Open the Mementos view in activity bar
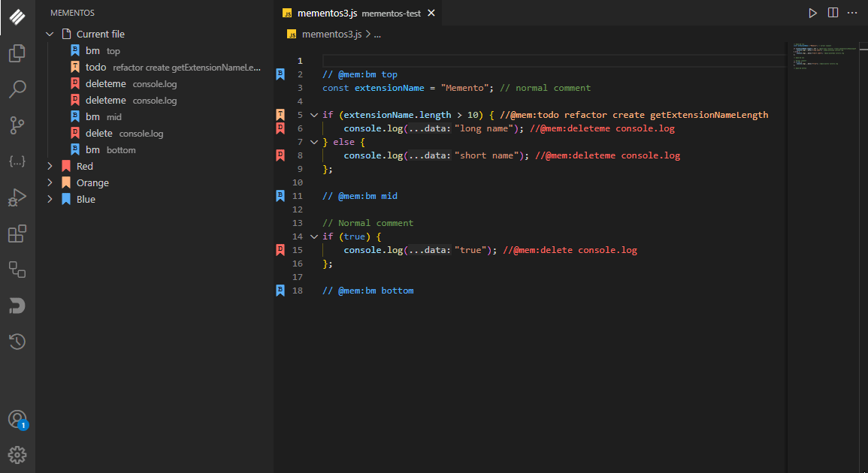Viewport: 868px width, 473px height. [x=17, y=17]
